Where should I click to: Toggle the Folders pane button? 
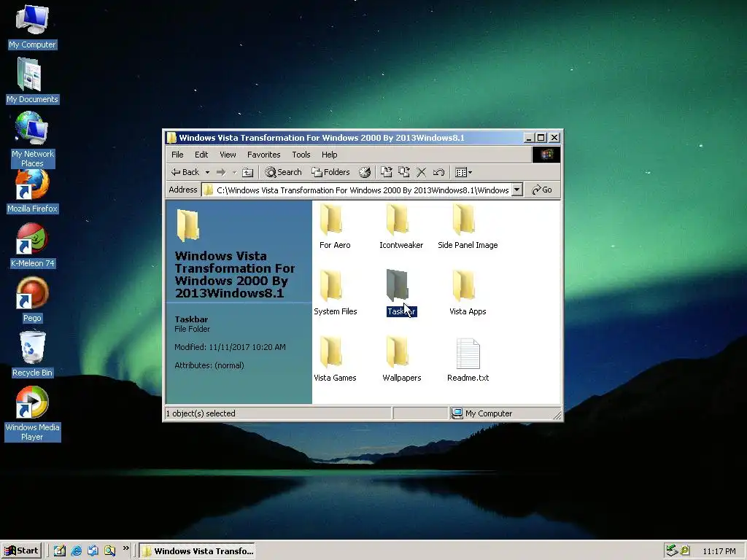(x=330, y=172)
